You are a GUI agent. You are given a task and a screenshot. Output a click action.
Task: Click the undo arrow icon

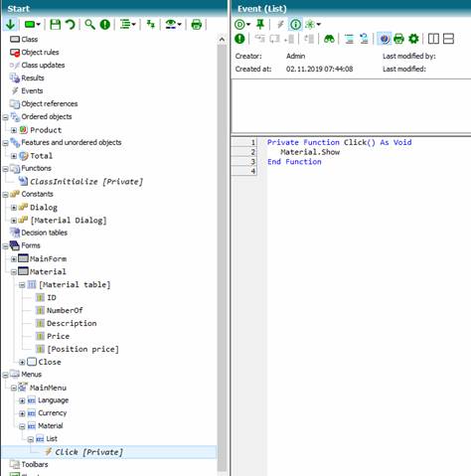coord(70,24)
